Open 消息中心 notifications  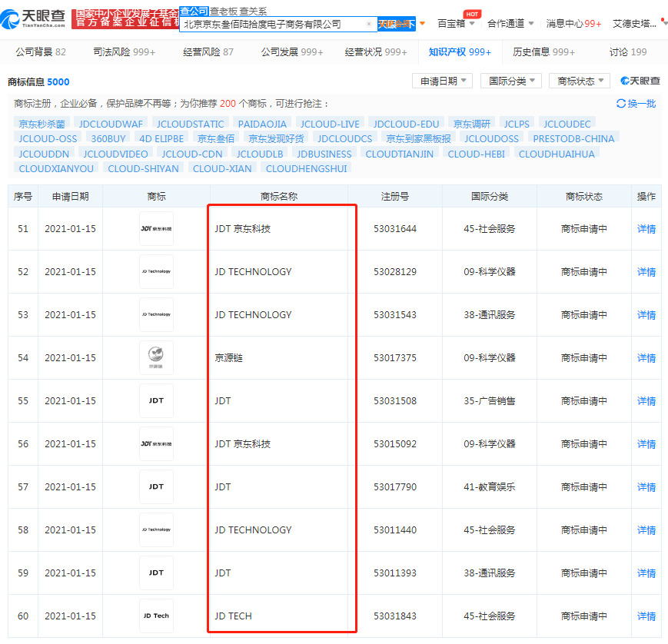[x=573, y=23]
